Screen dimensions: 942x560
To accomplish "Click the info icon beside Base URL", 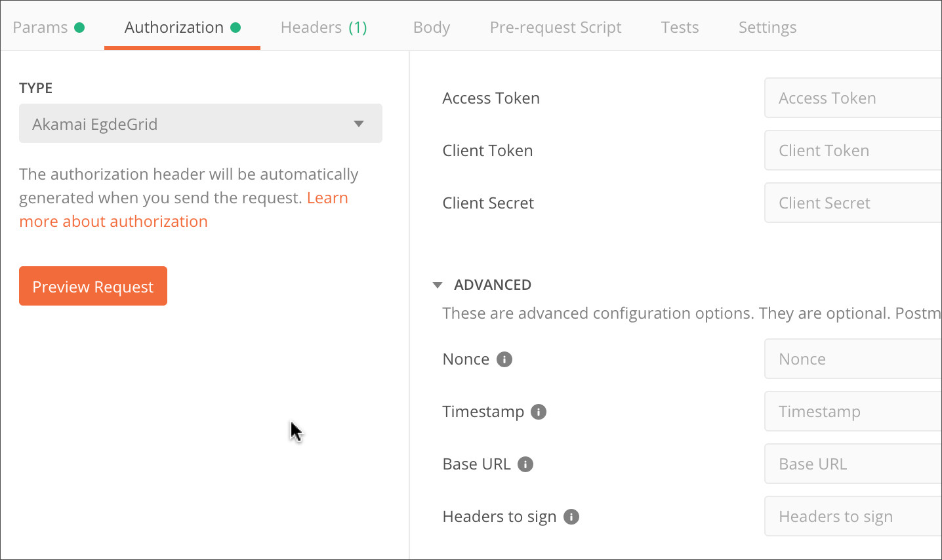I will [x=525, y=464].
